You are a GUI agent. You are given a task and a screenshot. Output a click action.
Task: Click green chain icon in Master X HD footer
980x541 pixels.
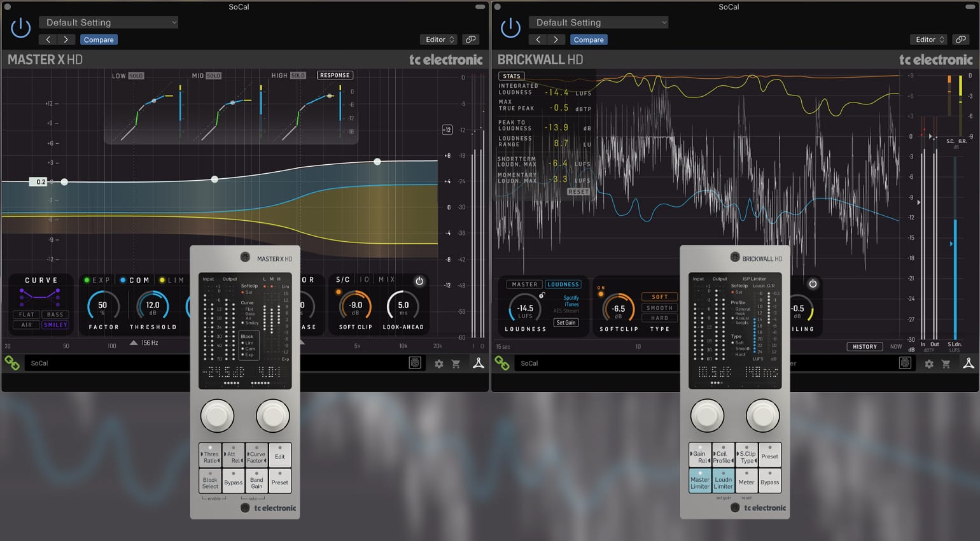[x=12, y=363]
